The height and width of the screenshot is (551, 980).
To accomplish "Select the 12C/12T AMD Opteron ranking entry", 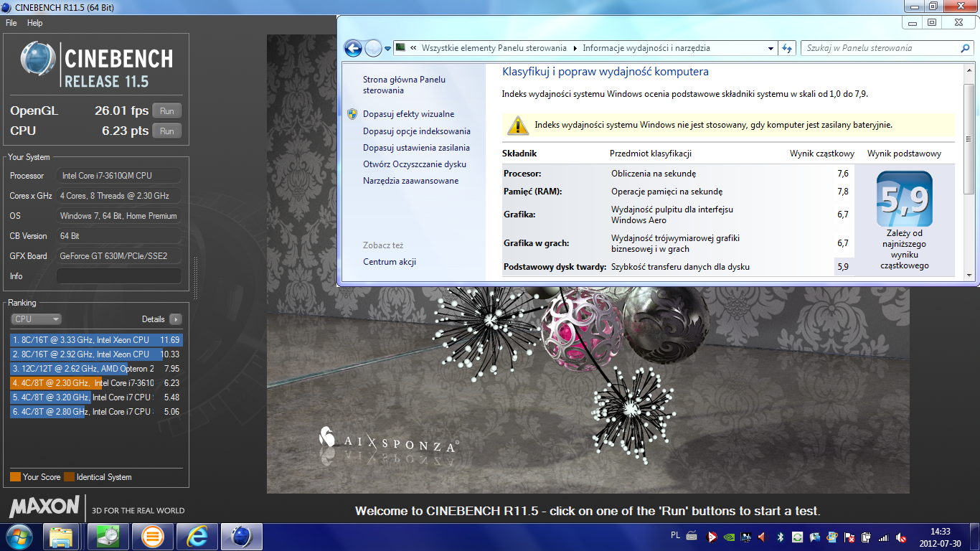I will coord(96,369).
